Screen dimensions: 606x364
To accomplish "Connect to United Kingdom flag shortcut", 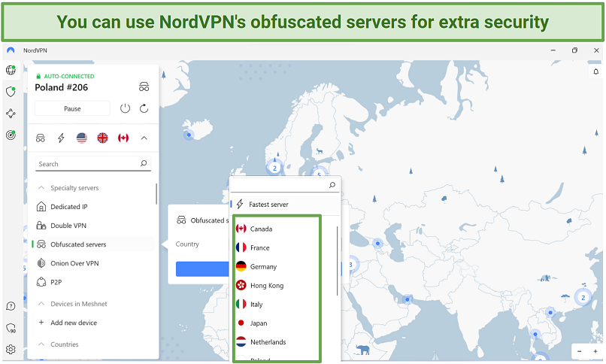I will (102, 138).
